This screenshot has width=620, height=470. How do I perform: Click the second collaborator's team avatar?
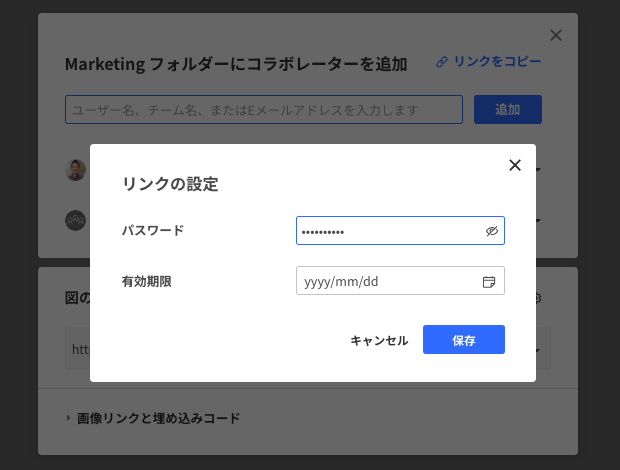click(x=76, y=220)
